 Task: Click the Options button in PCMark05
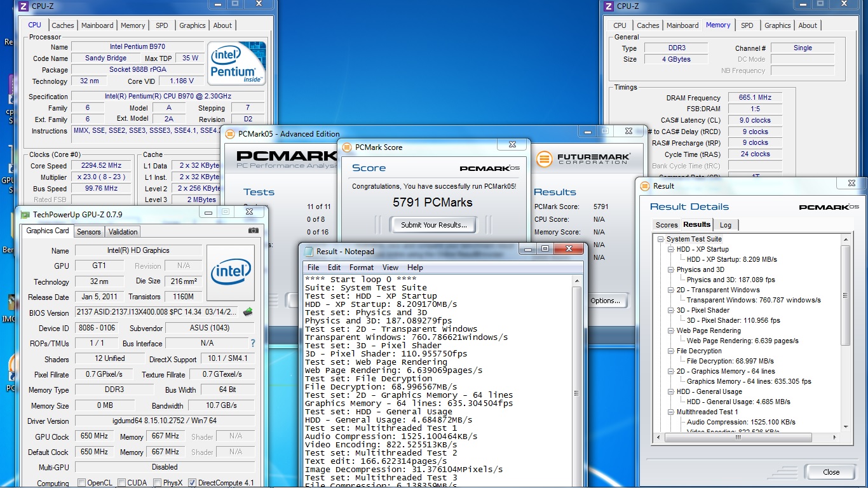604,301
